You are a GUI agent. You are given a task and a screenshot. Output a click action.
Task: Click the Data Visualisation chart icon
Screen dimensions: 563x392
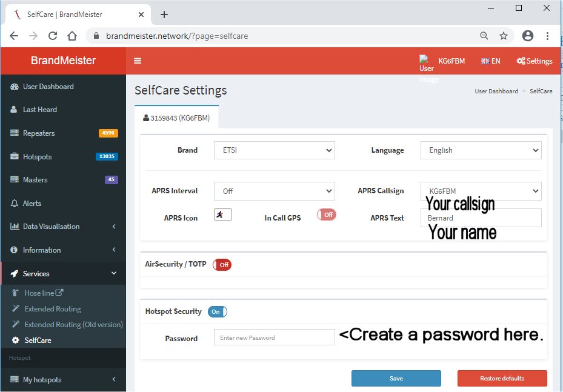coord(15,227)
